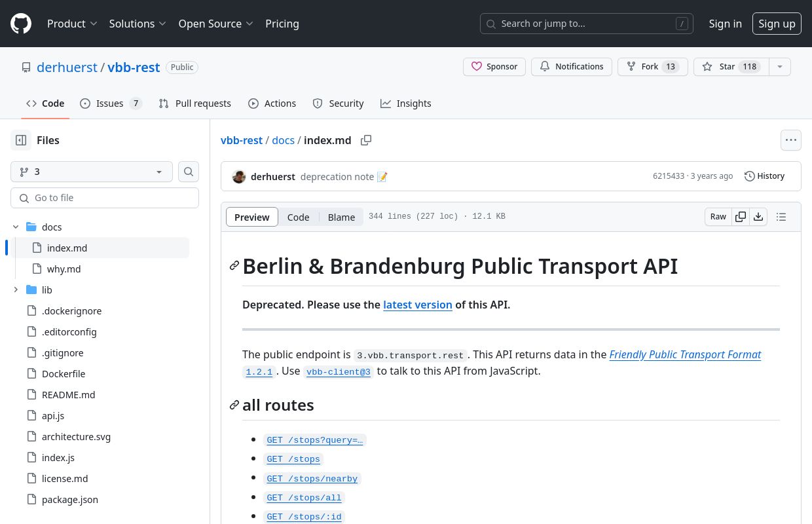Click the lib folder icon
Image resolution: width=812 pixels, height=524 pixels.
click(31, 290)
